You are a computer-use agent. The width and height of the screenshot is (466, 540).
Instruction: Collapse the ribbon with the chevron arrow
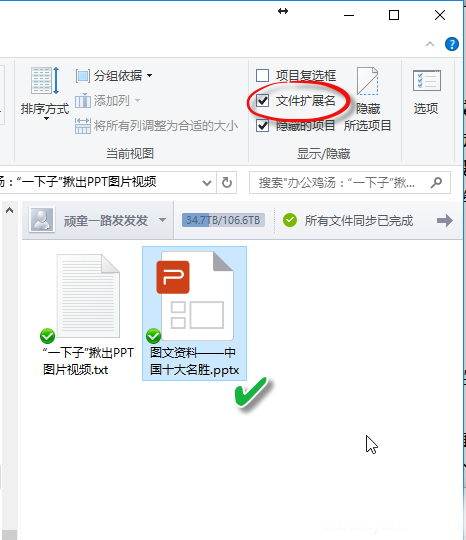click(430, 44)
